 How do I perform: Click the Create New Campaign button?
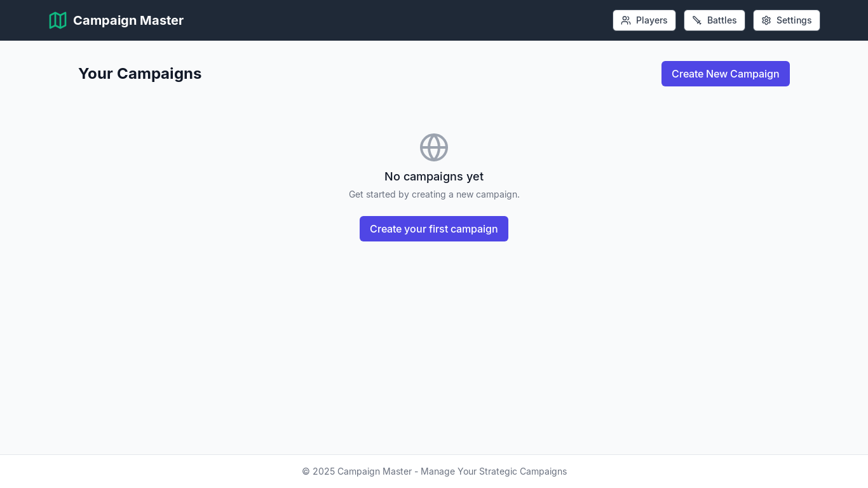pos(726,74)
